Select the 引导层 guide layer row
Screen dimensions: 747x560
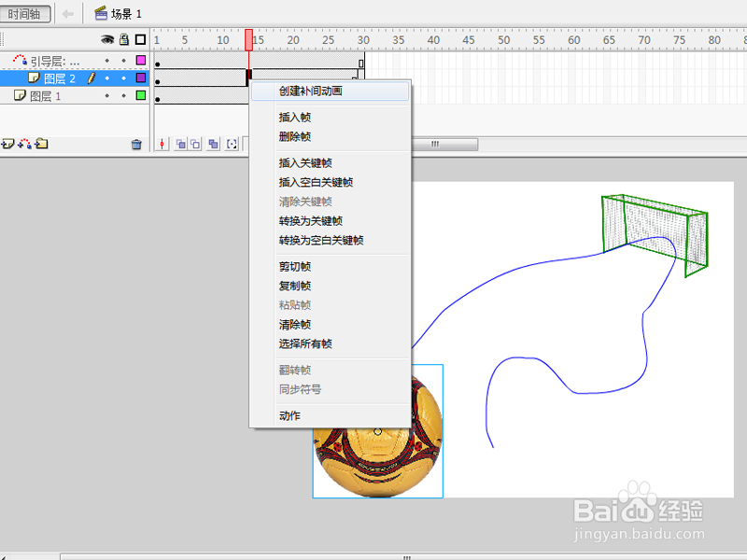coord(75,61)
